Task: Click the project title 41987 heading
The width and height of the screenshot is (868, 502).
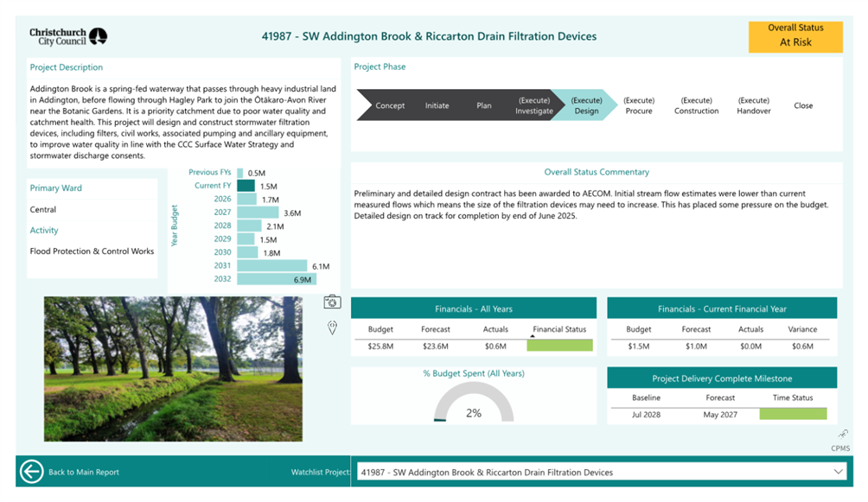Action: 429,36
